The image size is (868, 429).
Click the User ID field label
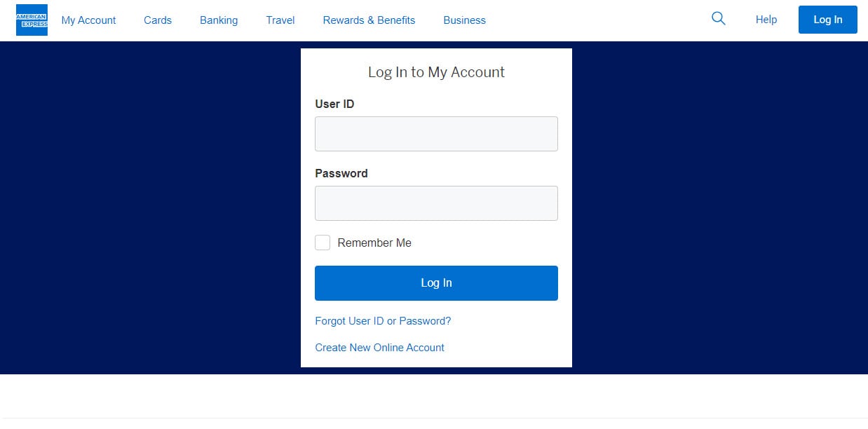click(x=334, y=104)
